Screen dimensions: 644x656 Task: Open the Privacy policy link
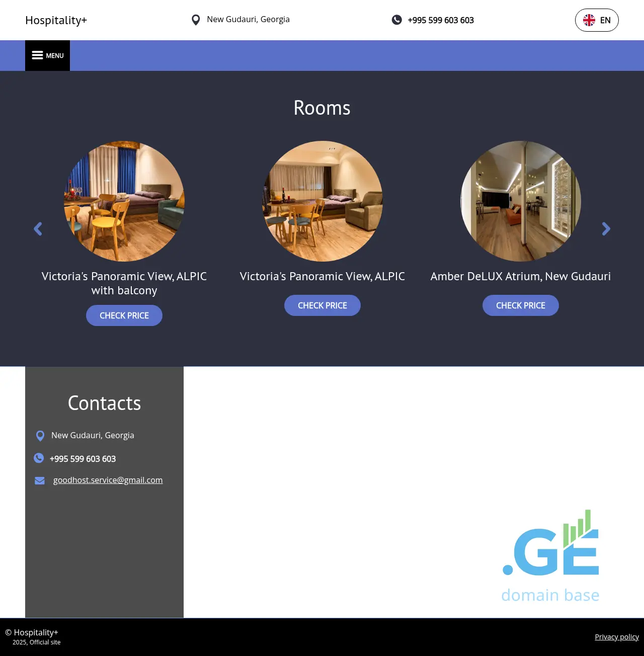click(x=616, y=637)
